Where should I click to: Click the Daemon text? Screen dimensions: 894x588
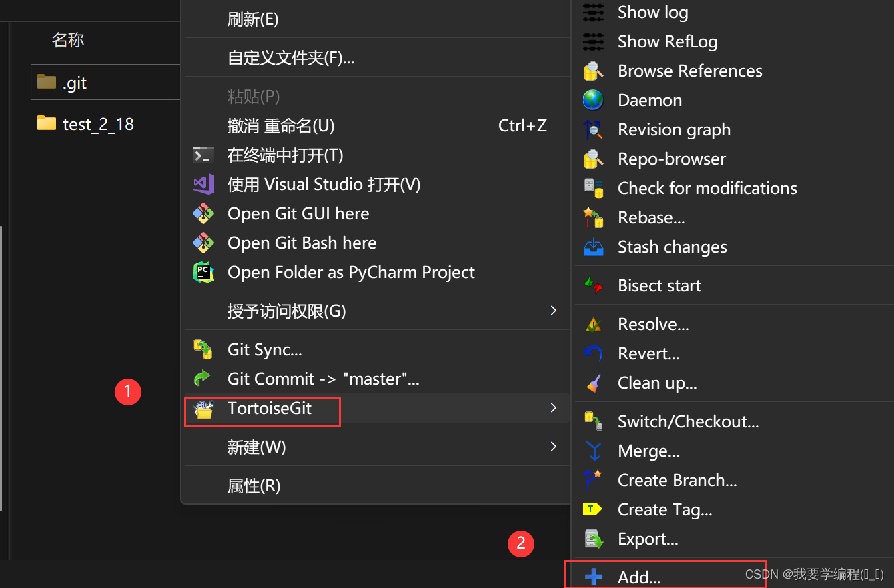point(650,100)
